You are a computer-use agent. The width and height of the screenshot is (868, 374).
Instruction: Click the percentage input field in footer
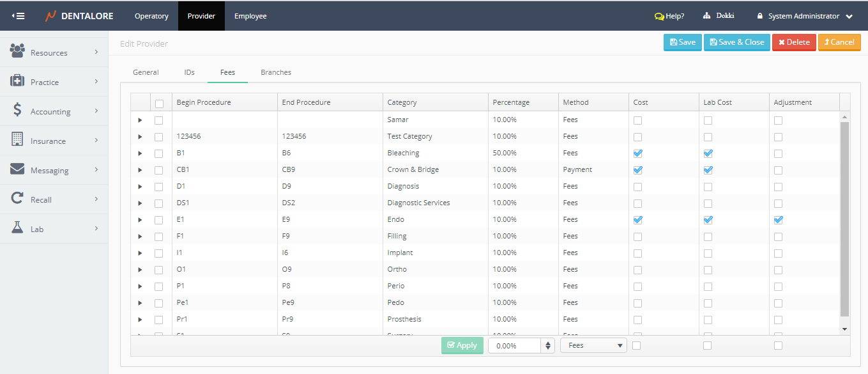coord(514,345)
